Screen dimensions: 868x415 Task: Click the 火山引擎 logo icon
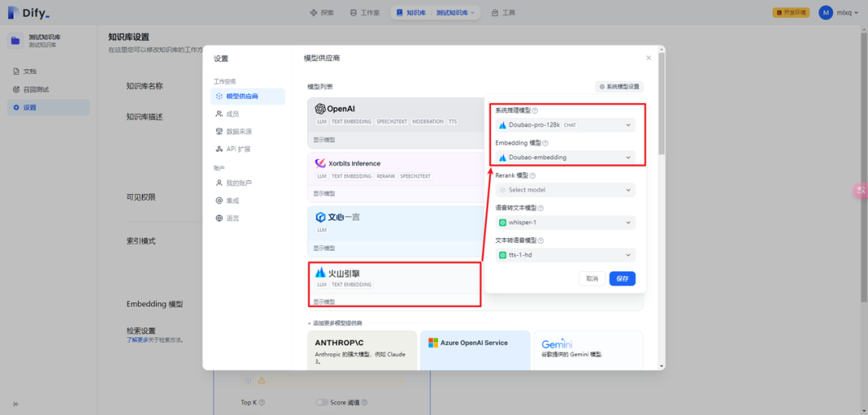[321, 273]
